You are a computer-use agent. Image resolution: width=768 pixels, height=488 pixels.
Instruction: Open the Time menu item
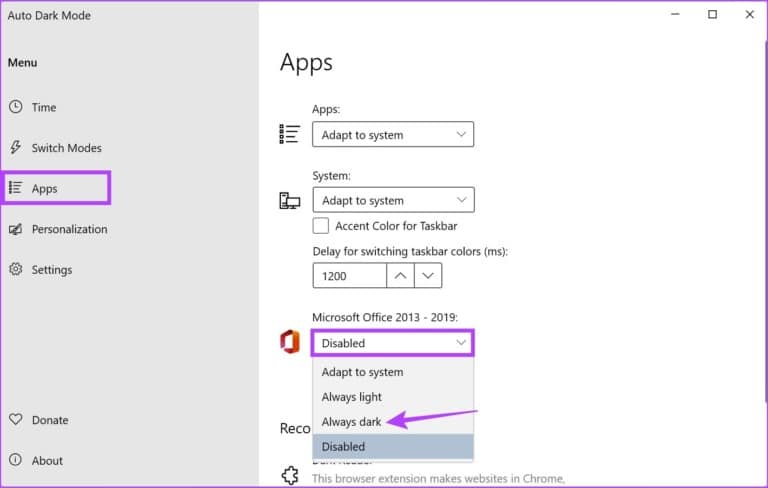click(44, 107)
